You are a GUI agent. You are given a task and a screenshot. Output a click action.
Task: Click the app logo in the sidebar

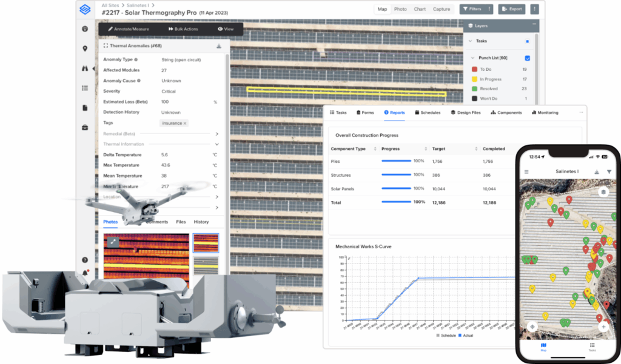[85, 9]
